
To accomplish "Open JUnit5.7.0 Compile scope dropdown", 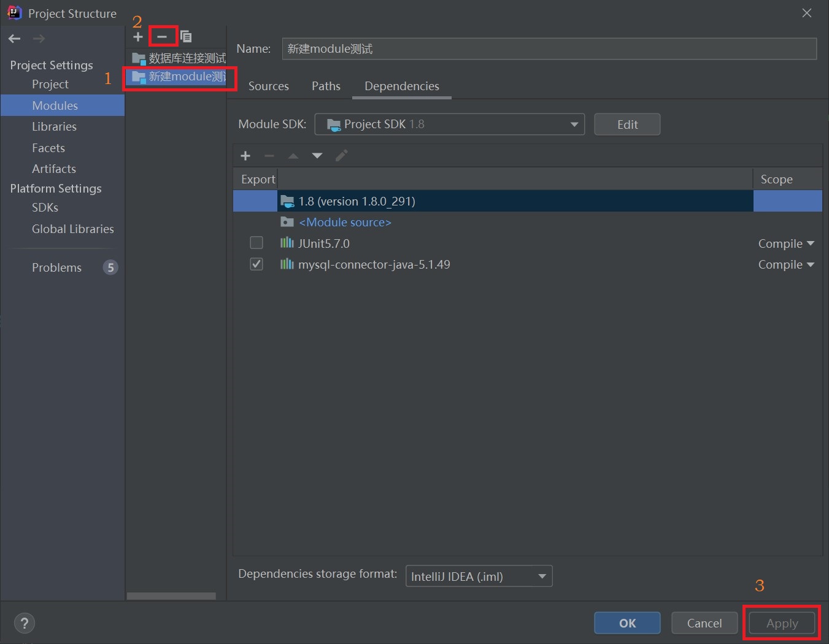I will click(x=786, y=243).
